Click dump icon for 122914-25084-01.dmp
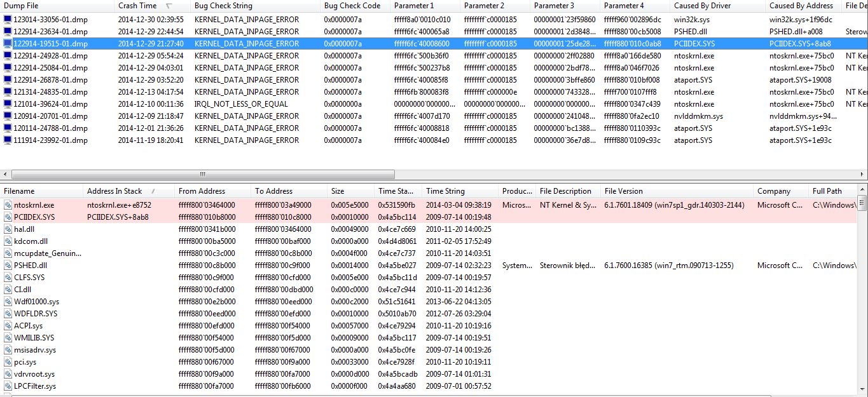This screenshot has width=868, height=397. 8,68
